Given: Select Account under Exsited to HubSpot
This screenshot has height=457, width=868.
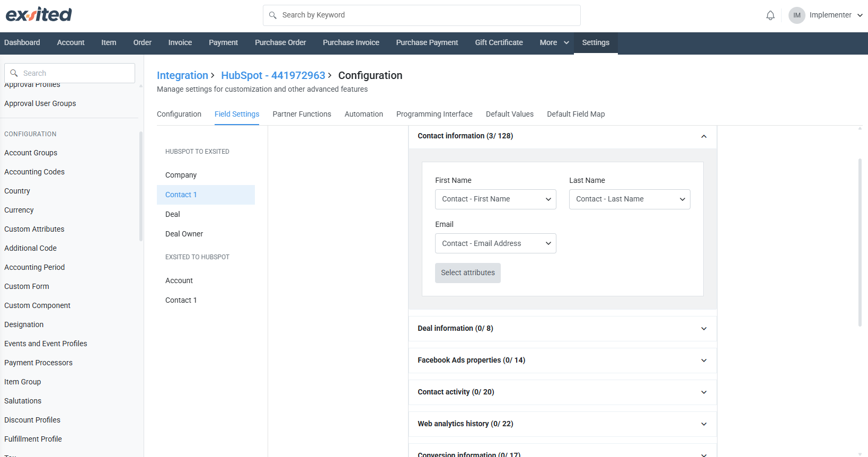Looking at the screenshot, I should pyautogui.click(x=206, y=280).
